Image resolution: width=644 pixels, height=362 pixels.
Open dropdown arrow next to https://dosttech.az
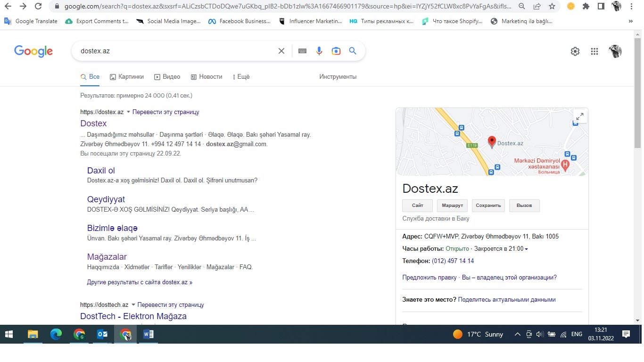[133, 305]
